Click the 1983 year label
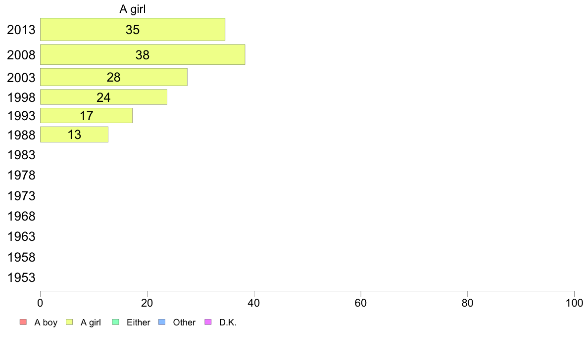Screen dimensions: 588x364 (x=21, y=155)
